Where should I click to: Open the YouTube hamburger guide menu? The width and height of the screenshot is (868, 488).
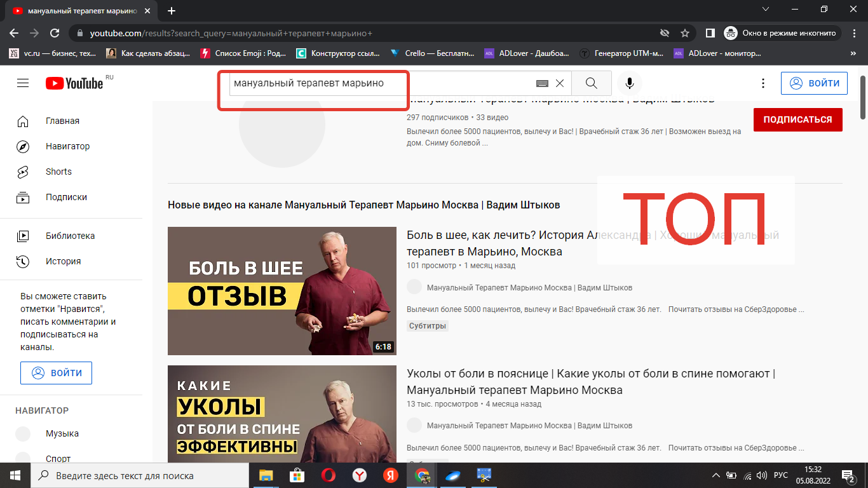click(x=23, y=83)
